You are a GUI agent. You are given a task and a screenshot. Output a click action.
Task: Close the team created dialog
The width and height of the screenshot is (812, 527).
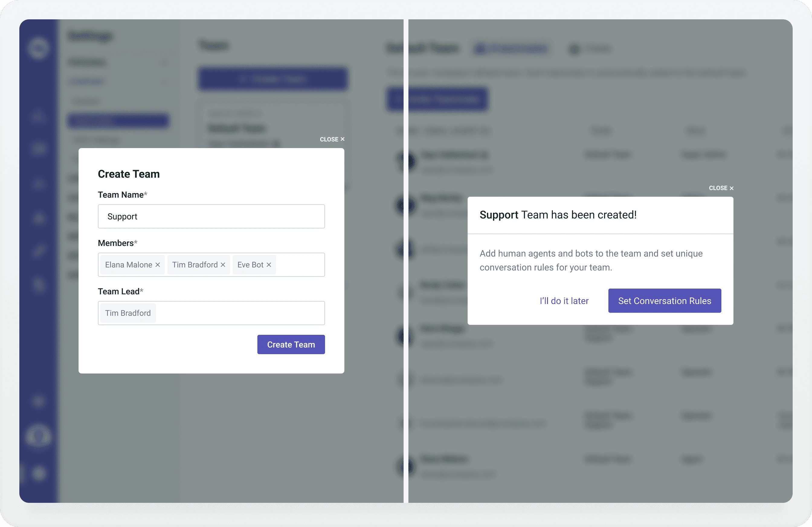click(721, 188)
